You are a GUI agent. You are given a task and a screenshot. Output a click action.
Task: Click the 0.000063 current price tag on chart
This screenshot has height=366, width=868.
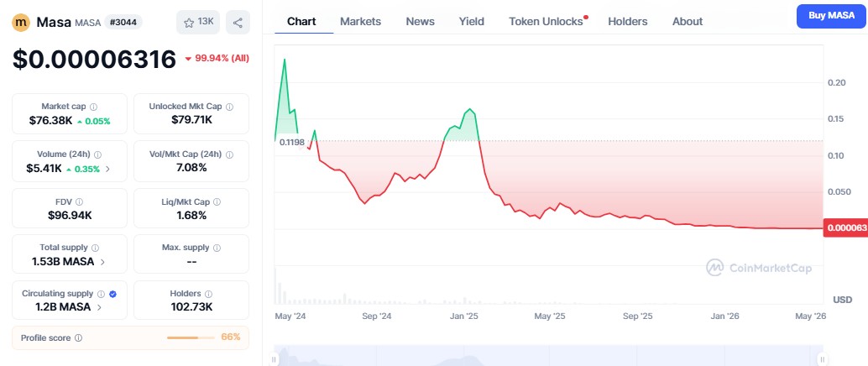[845, 227]
